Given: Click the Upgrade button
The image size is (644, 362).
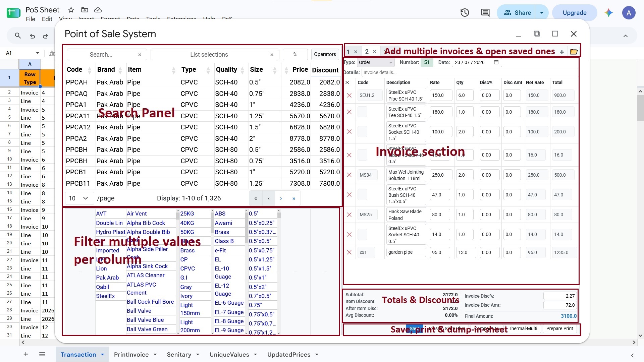Looking at the screenshot, I should (x=574, y=13).
